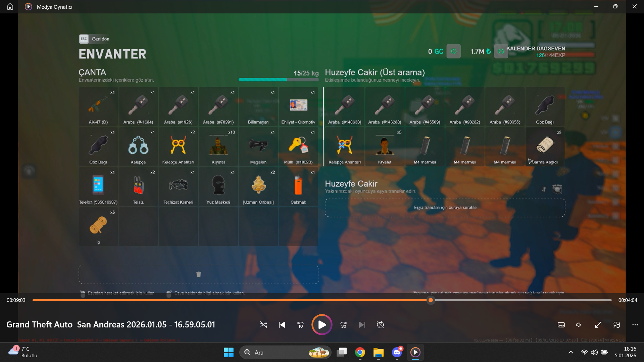The width and height of the screenshot is (644, 362).
Task: Click the video seek bar position handle
Action: [431, 300]
